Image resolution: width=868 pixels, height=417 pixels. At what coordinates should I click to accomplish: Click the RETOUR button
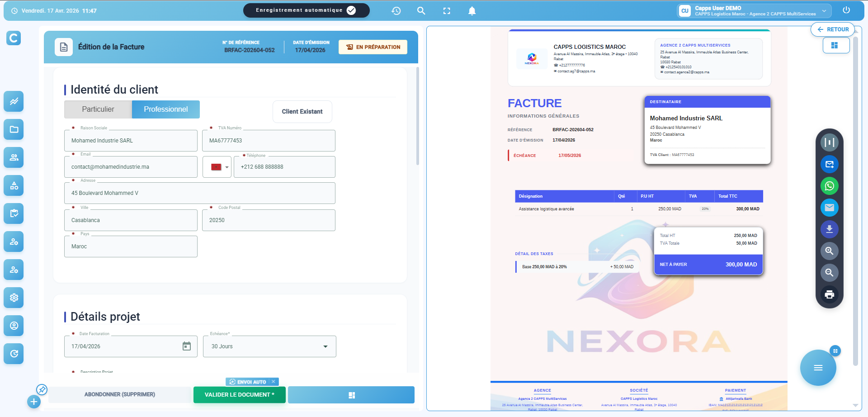pos(833,29)
